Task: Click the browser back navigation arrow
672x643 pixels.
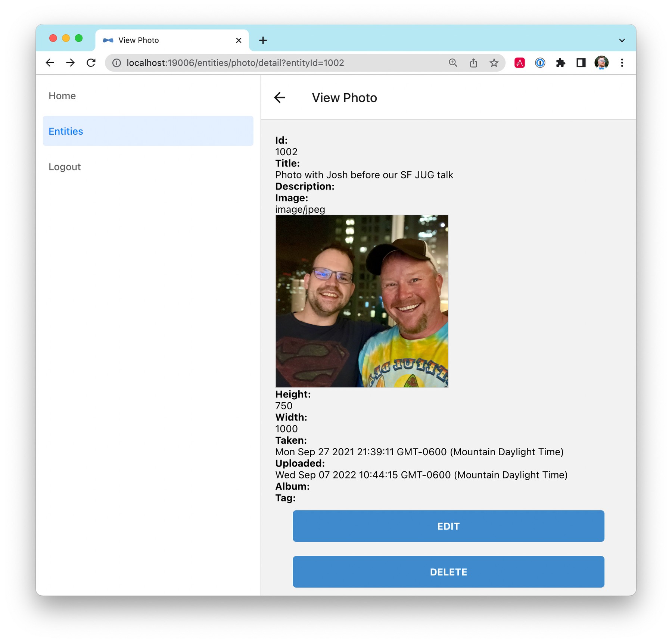Action: [x=50, y=63]
